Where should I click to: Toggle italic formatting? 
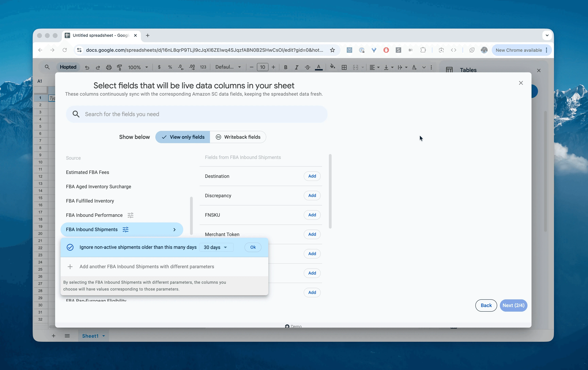(296, 67)
